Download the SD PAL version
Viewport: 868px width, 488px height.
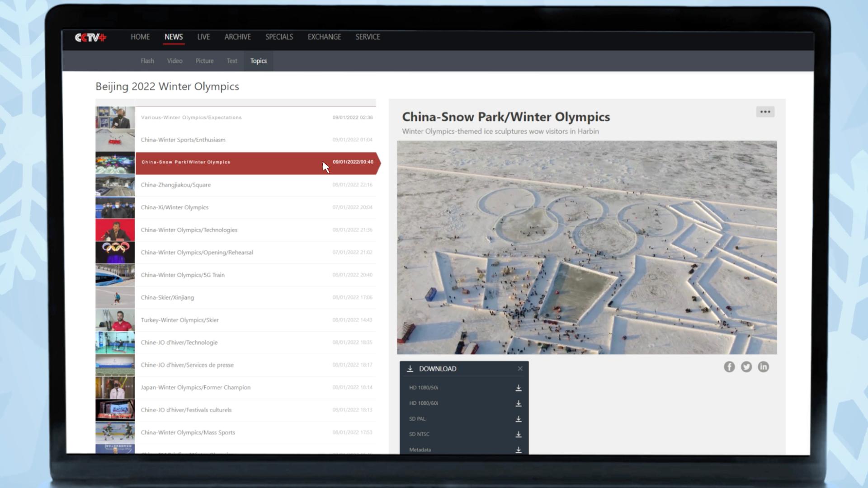coord(519,419)
